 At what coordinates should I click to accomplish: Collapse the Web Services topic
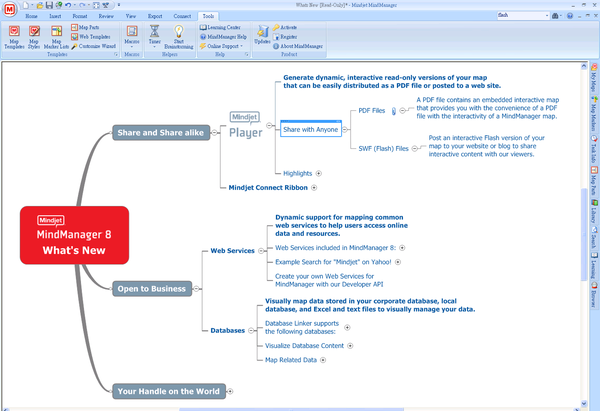pos(261,251)
